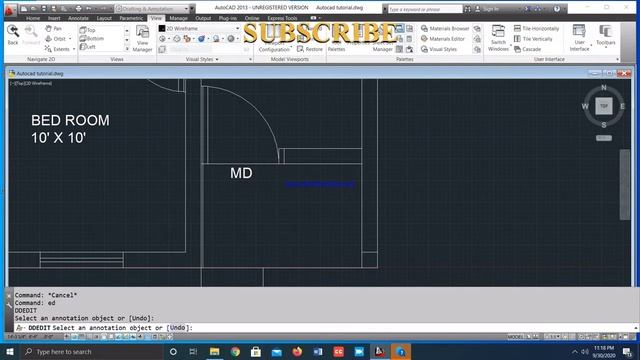This screenshot has height=360, width=640.
Task: Click the keyword search box
Action: [x=424, y=9]
